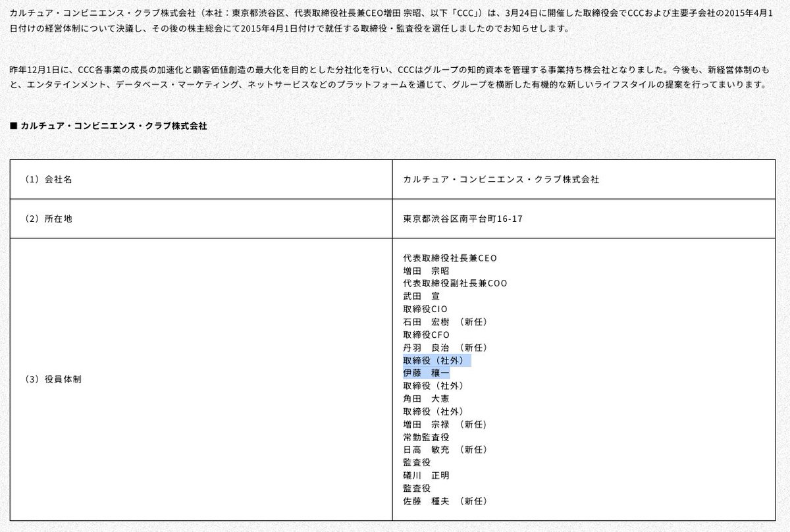
Task: Click the name 佐藤 種夫 (新任)
Action: click(x=445, y=500)
